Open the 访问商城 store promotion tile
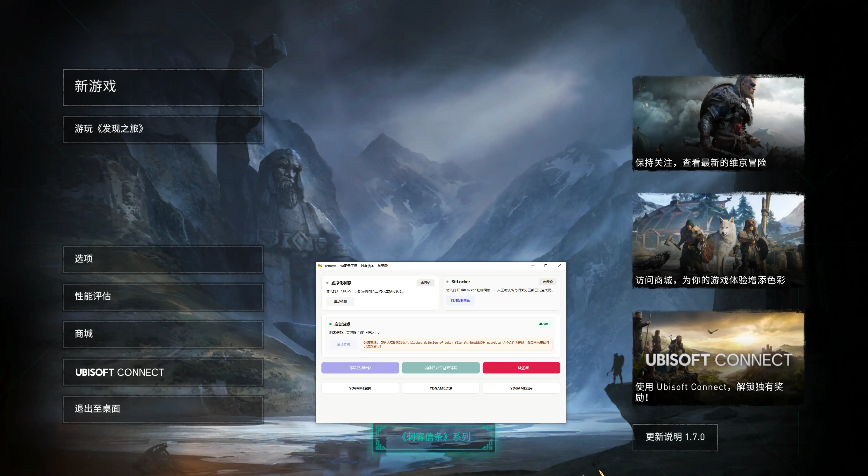This screenshot has height=476, width=868. [718, 241]
